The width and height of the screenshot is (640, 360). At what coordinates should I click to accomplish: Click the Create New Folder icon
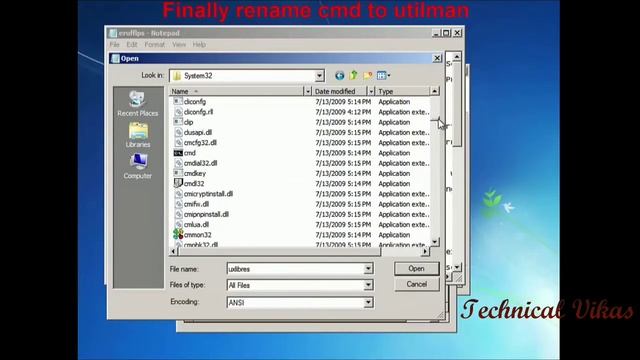coord(367,76)
